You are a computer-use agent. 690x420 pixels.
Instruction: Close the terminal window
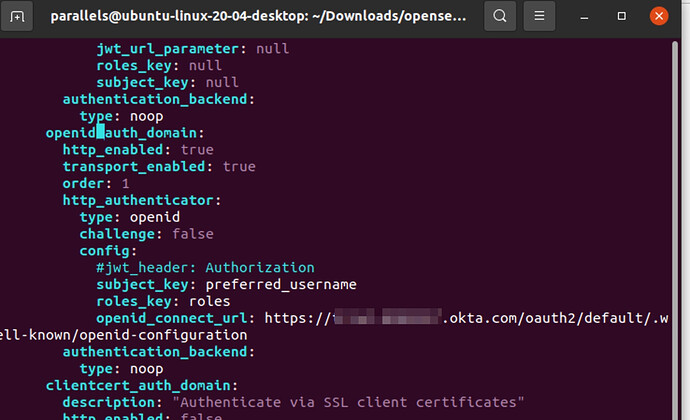coord(659,16)
